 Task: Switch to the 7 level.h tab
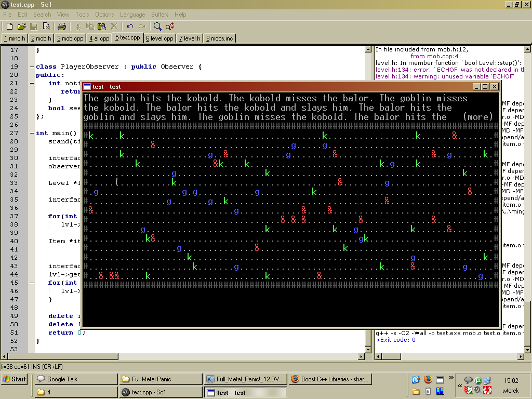(190, 38)
